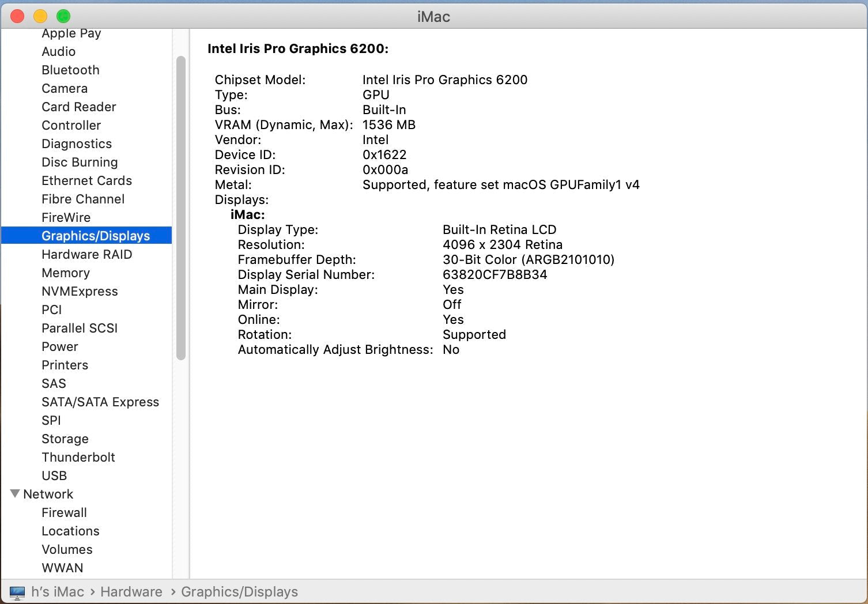Select NVMExpress in sidebar
This screenshot has width=868, height=604.
(x=80, y=291)
